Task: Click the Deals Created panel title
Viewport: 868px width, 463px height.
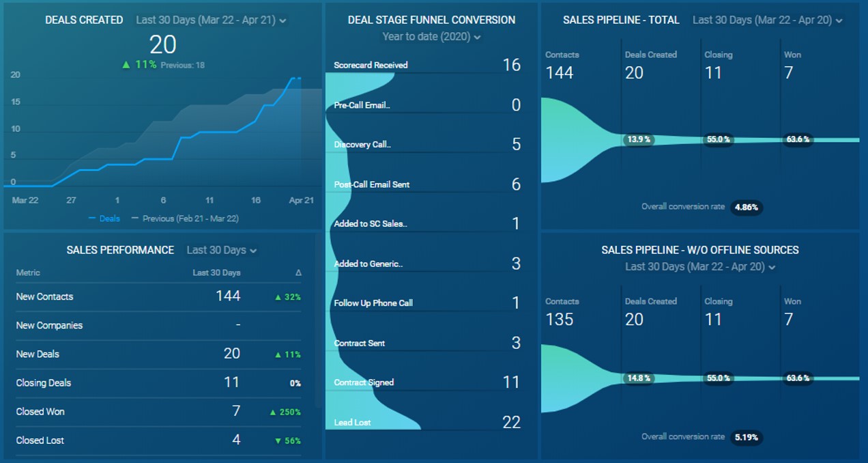Action: [84, 20]
